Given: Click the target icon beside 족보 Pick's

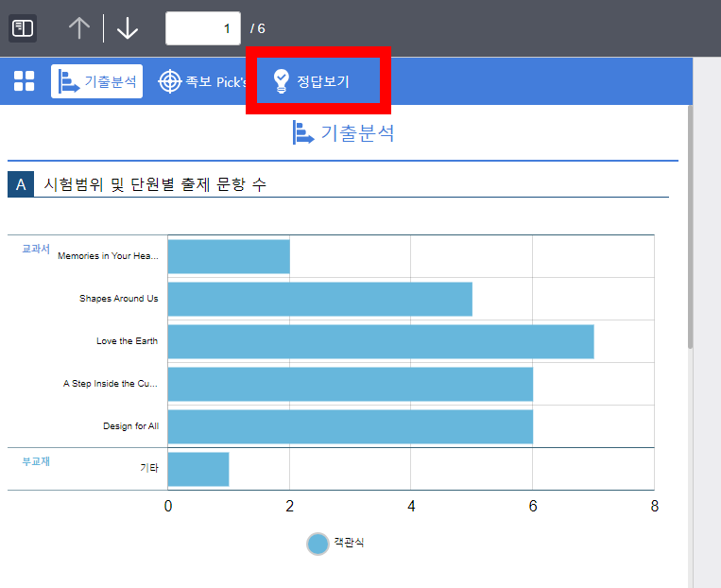Looking at the screenshot, I should [170, 81].
